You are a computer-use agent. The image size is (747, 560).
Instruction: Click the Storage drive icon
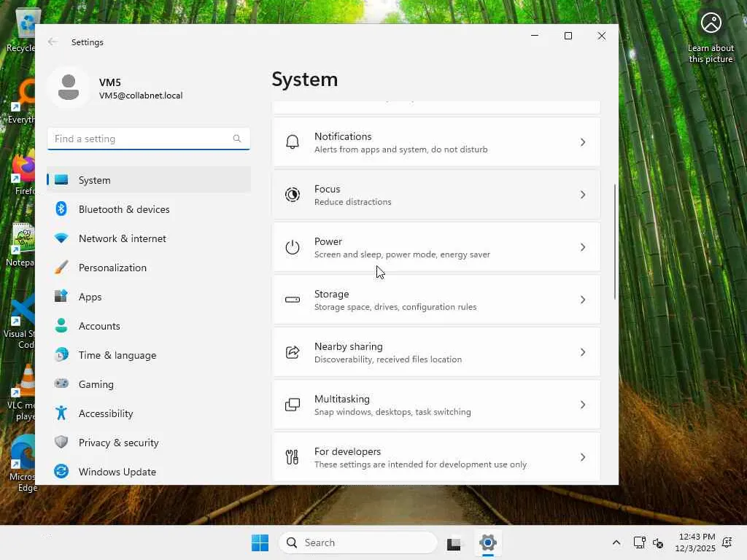tap(293, 300)
